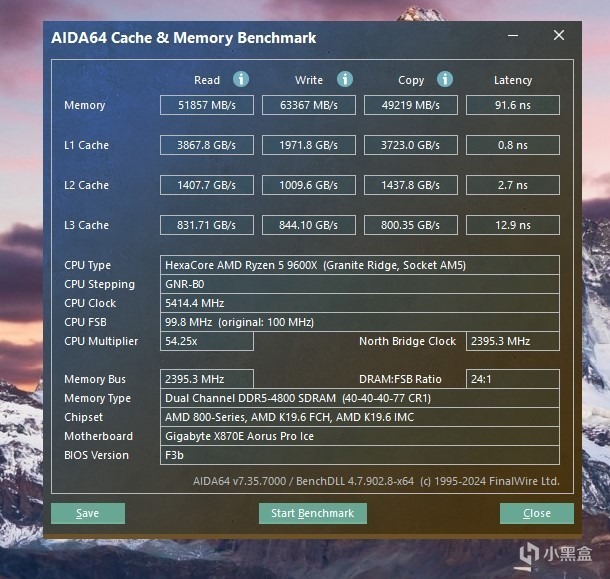610x579 pixels.
Task: Select Memory latency value 91.6 ns
Action: click(513, 105)
